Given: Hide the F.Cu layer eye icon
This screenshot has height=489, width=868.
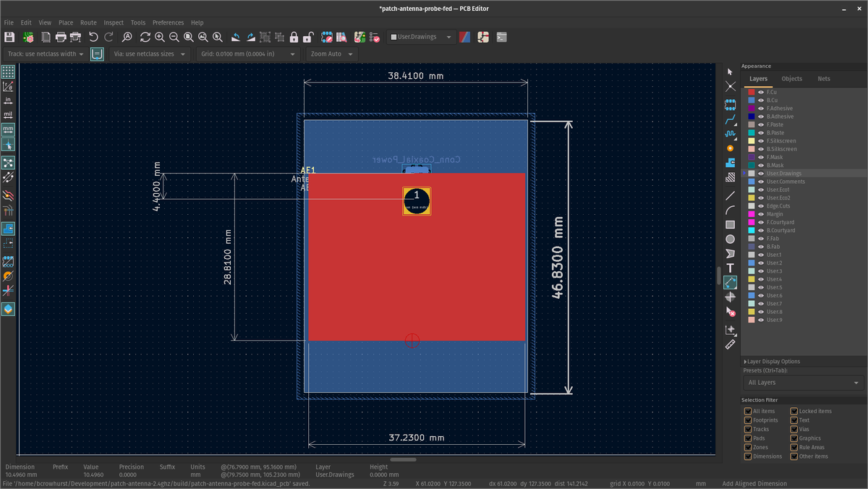Looking at the screenshot, I should (761, 92).
